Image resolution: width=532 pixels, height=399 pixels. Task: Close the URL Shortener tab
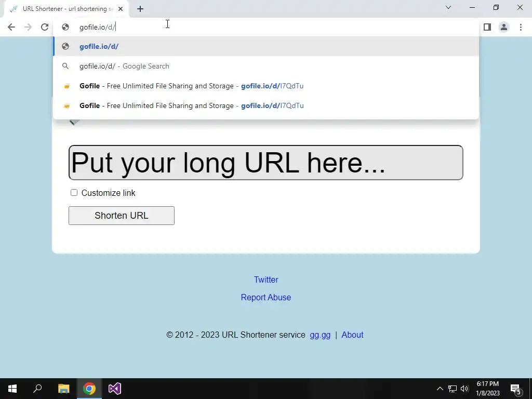coord(121,9)
